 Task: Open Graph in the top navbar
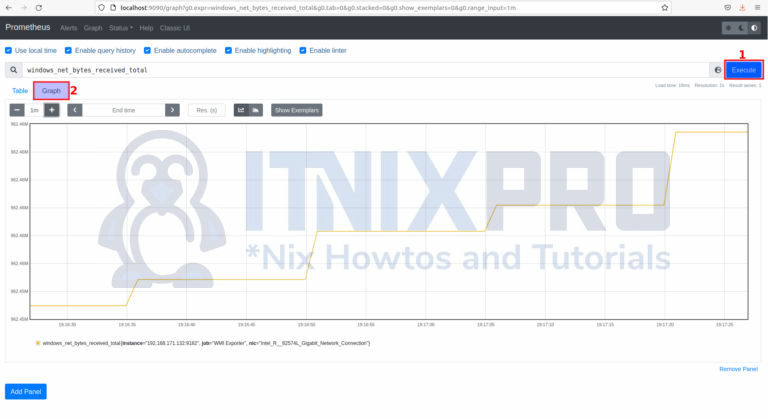(93, 28)
